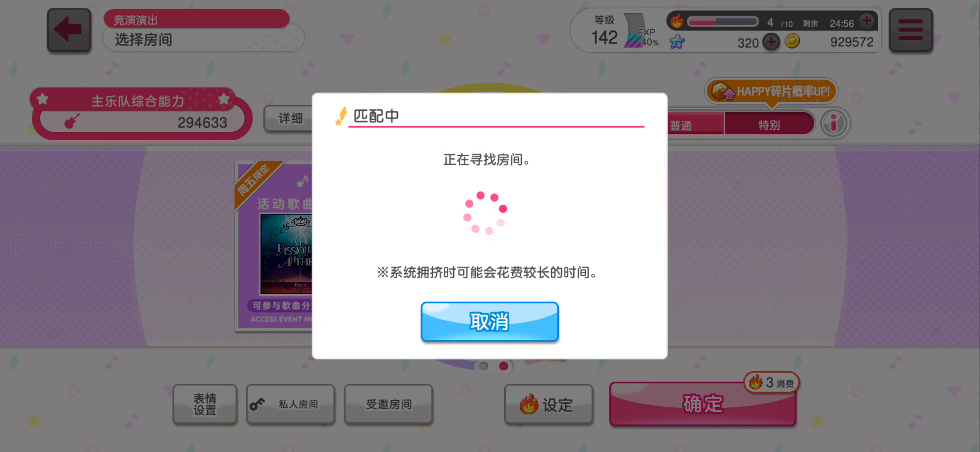Switch to the 特别 room tab
Viewport: 980px width, 452px height.
[x=769, y=125]
